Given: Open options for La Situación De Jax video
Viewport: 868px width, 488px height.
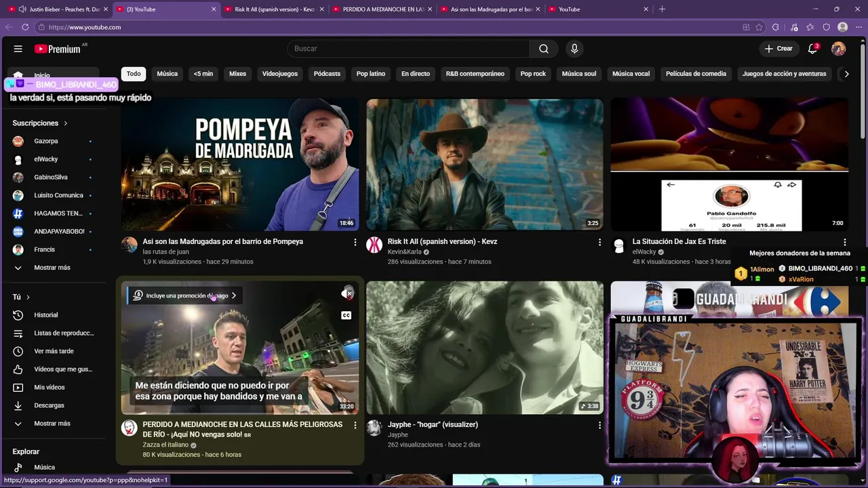Looking at the screenshot, I should (x=844, y=242).
